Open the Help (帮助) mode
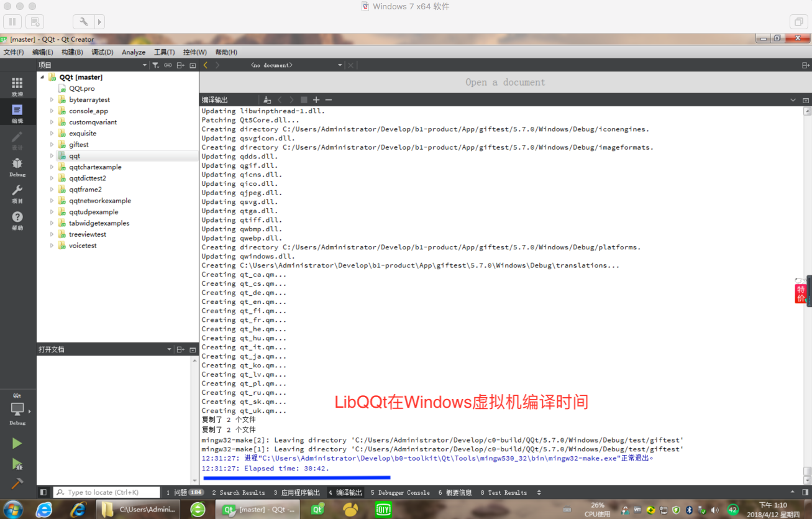The height and width of the screenshot is (519, 812). pyautogui.click(x=17, y=220)
